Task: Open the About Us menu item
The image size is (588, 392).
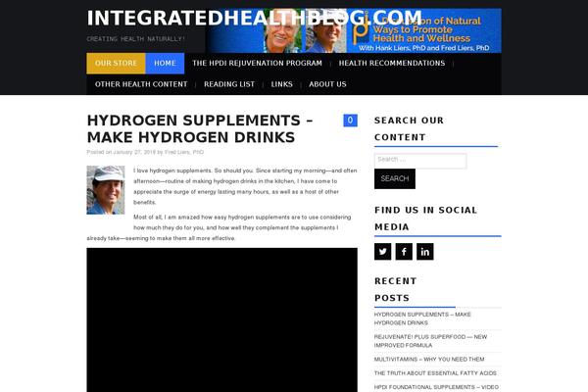Action: pos(327,84)
